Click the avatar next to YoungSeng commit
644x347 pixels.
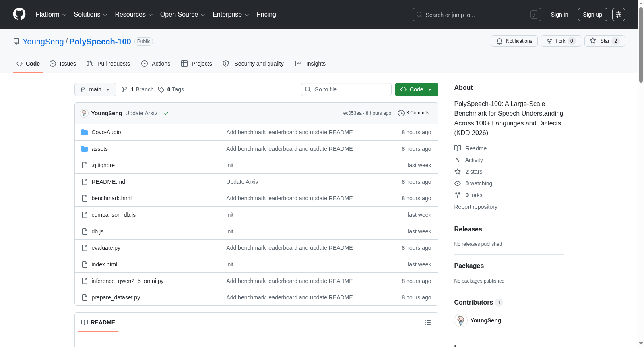[84, 113]
